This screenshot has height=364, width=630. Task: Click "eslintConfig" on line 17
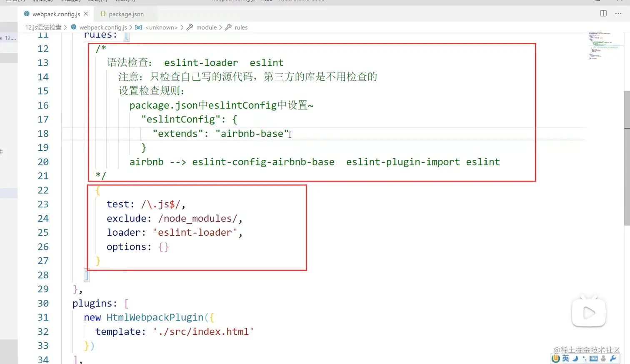tap(180, 120)
